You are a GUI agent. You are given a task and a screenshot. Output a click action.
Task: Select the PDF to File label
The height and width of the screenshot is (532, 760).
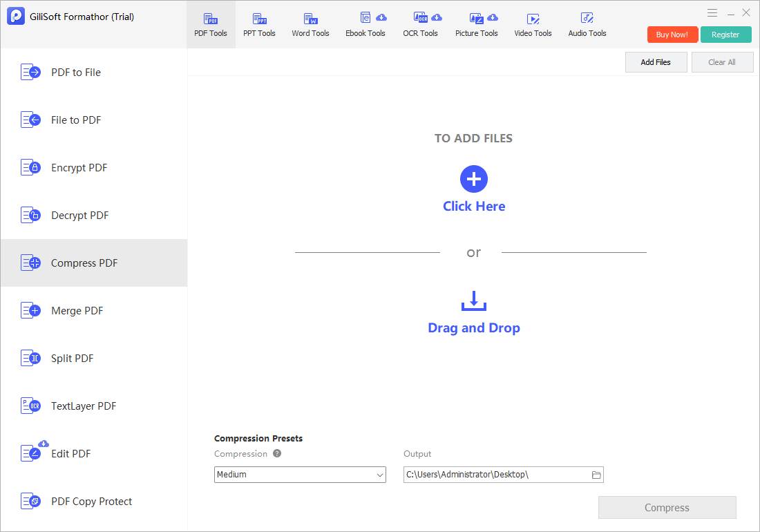76,72
